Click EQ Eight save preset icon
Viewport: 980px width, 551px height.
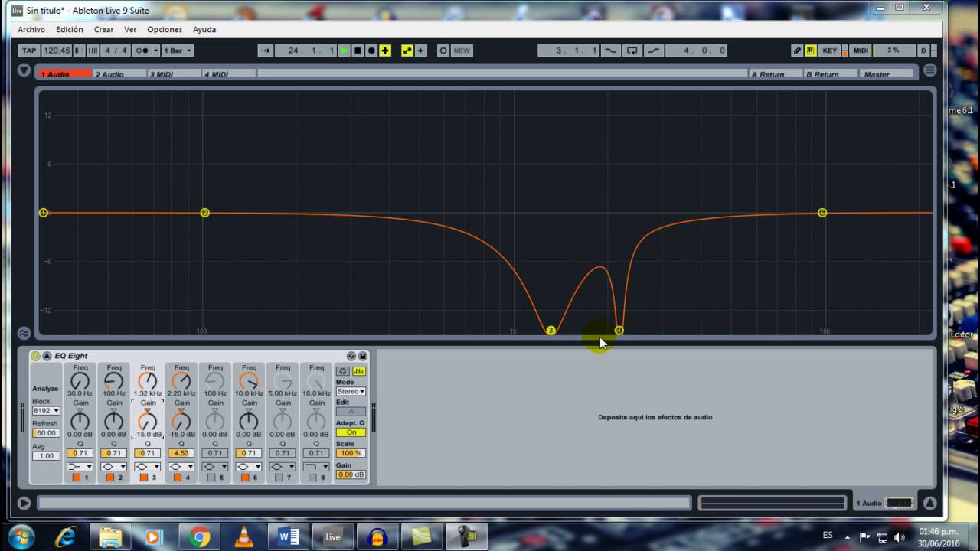(x=363, y=356)
